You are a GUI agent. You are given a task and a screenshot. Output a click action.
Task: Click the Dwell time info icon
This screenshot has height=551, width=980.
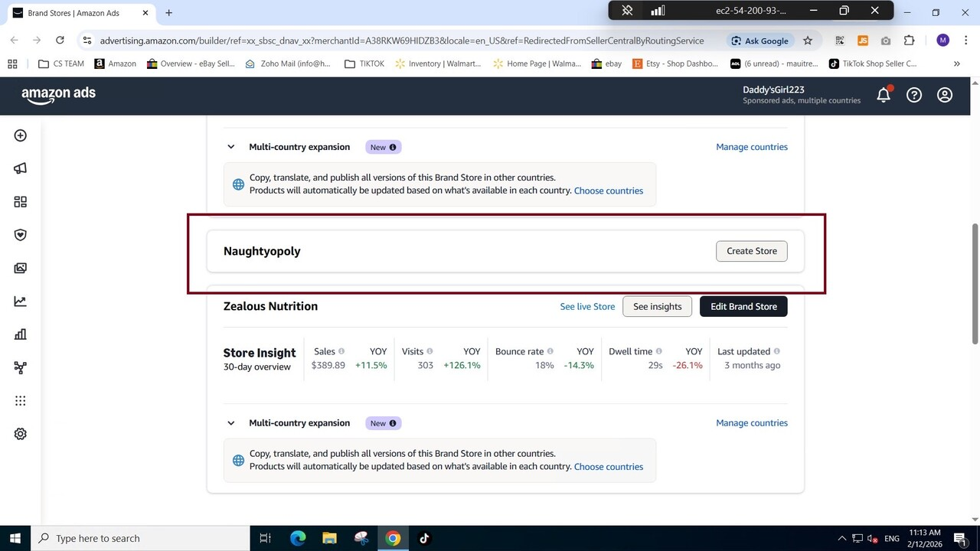point(658,351)
